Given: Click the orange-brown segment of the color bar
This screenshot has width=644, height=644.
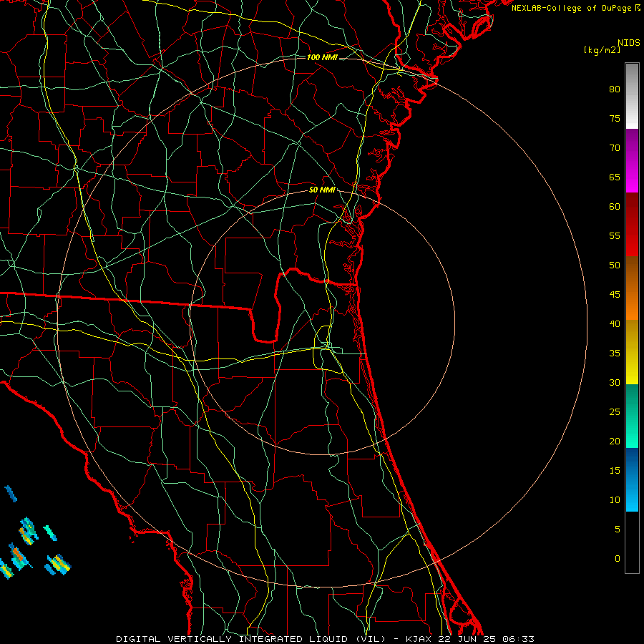Looking at the screenshot, I should [632, 288].
